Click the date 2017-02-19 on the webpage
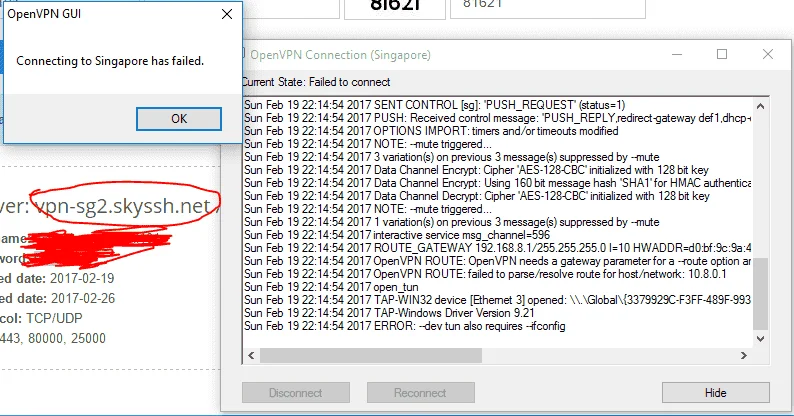The image size is (794, 416). (x=82, y=278)
